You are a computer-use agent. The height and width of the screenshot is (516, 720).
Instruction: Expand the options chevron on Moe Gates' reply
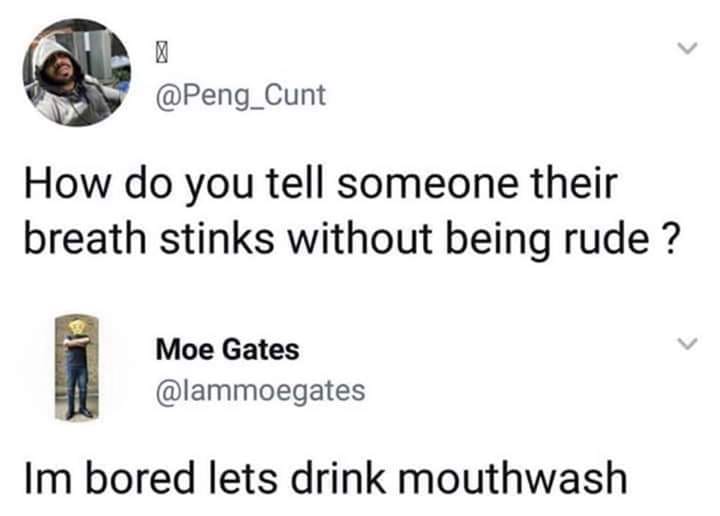[687, 343]
